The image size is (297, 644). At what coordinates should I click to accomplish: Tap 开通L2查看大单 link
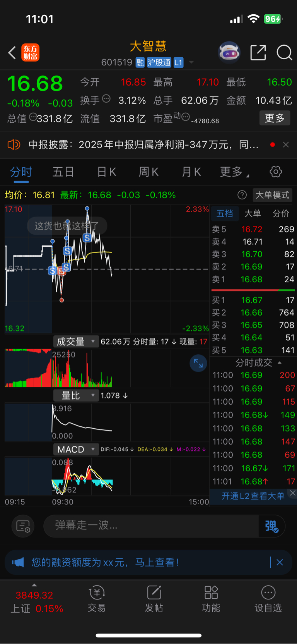pyautogui.click(x=253, y=496)
